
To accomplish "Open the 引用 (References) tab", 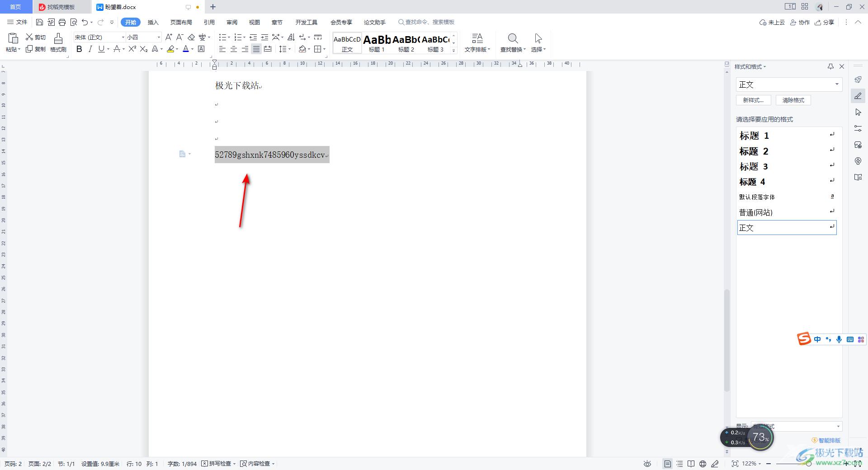I will (209, 22).
